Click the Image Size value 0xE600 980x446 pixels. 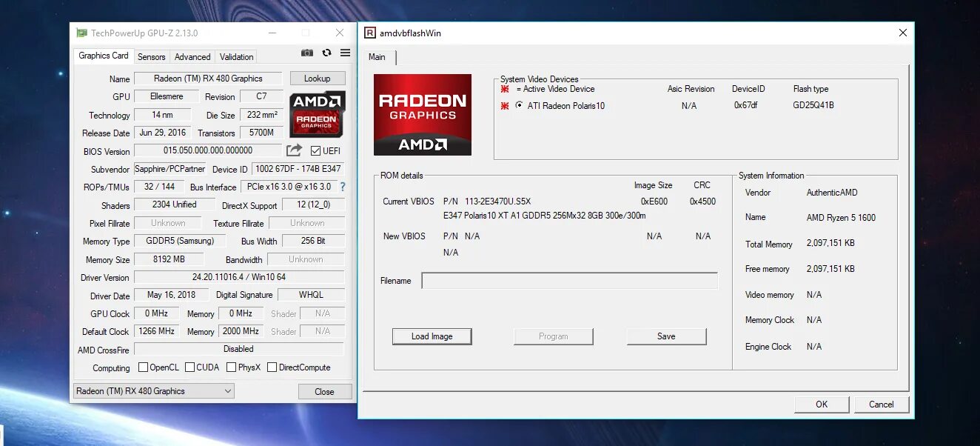click(654, 202)
